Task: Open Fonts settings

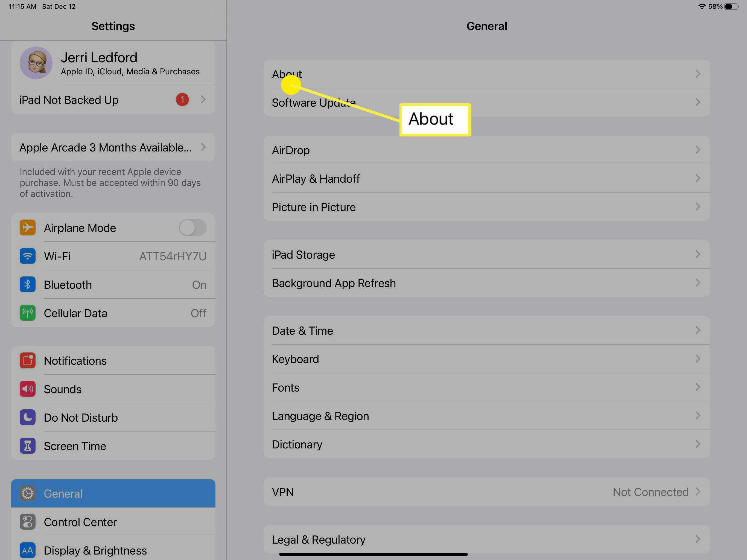Action: pyautogui.click(x=487, y=387)
